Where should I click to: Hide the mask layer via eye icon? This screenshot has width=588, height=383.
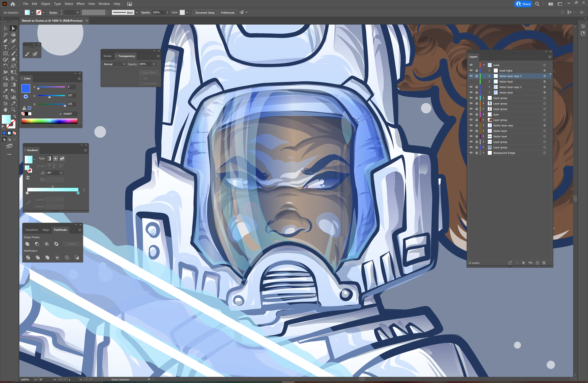coord(471,65)
